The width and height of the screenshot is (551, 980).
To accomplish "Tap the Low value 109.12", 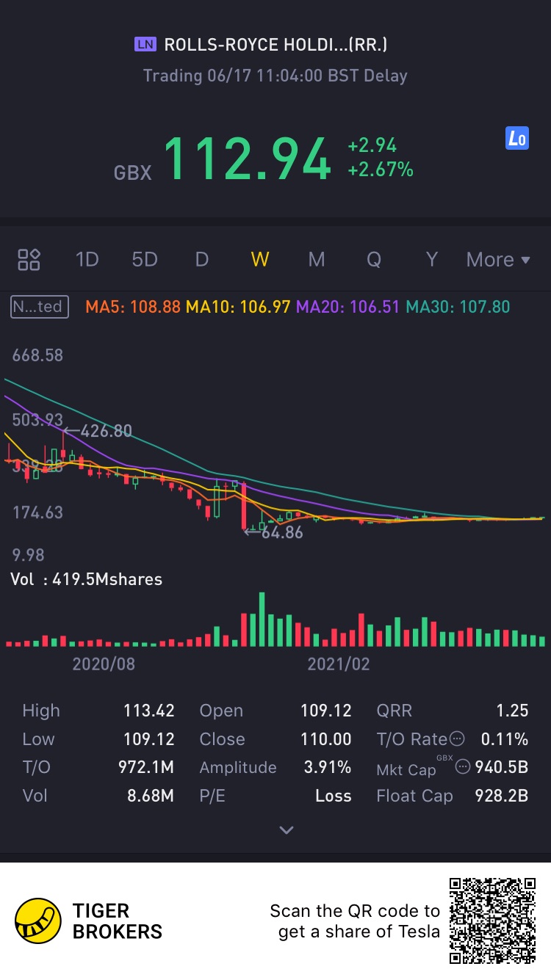I will [149, 739].
